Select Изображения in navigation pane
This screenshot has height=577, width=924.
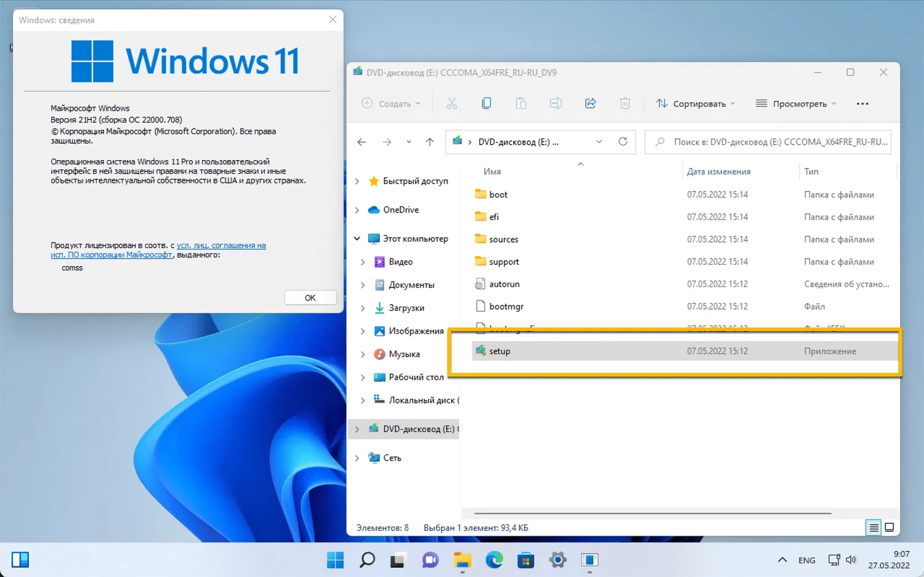tap(416, 331)
